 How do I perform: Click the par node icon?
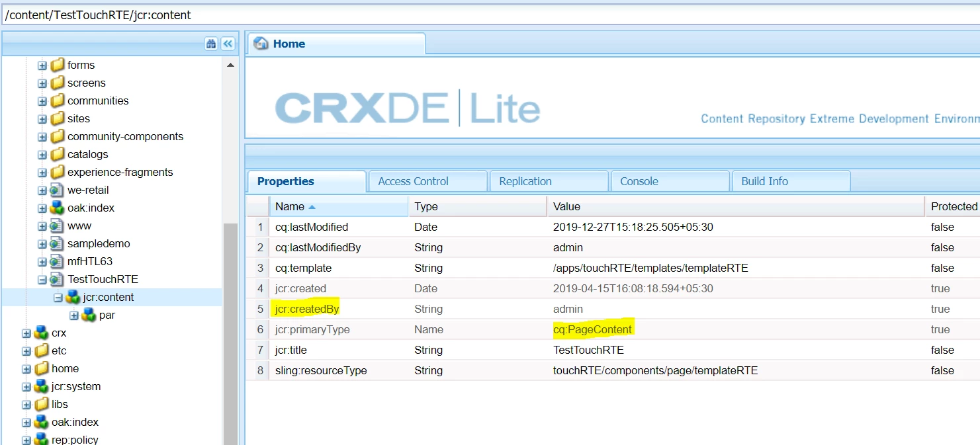[89, 315]
